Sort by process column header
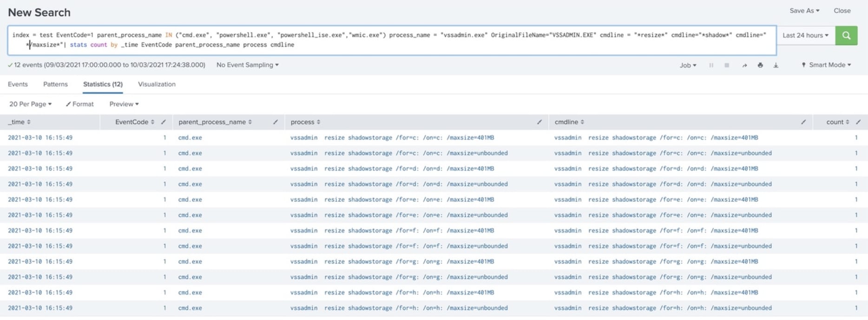 305,122
